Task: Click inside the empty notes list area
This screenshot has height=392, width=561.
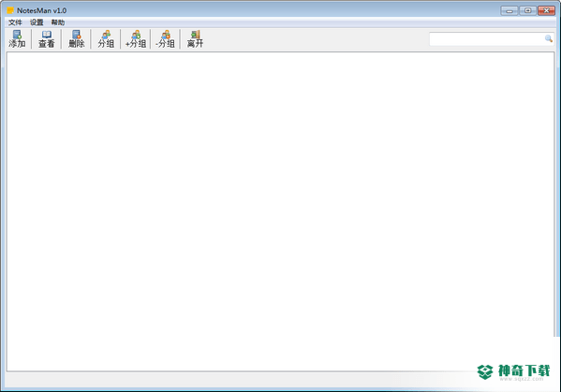Action: [x=280, y=211]
